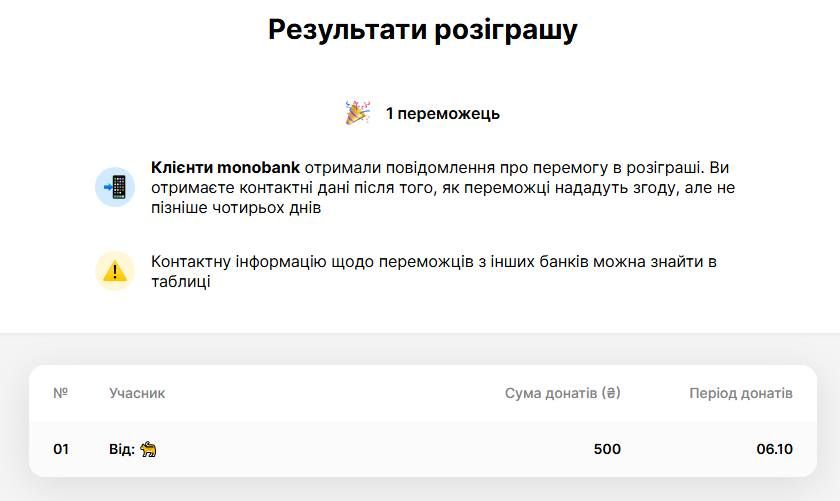Click the blue phone notification icon
Image resolution: width=840 pixels, height=501 pixels.
115,187
